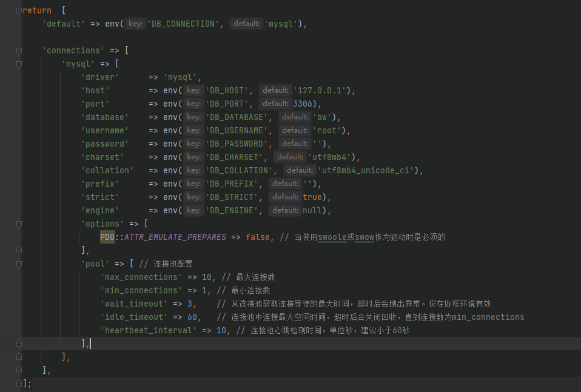581x392 pixels.
Task: Click the ATTR_EMULATE_PREPARES constant
Action: tap(175, 237)
